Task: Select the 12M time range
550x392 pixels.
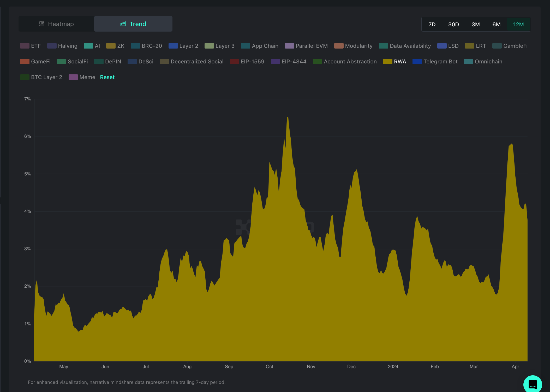Action: coord(518,25)
